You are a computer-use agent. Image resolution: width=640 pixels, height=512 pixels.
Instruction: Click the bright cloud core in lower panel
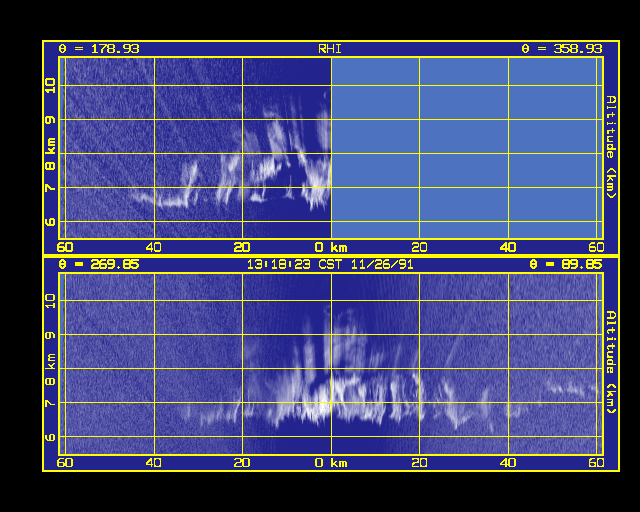pyautogui.click(x=322, y=402)
